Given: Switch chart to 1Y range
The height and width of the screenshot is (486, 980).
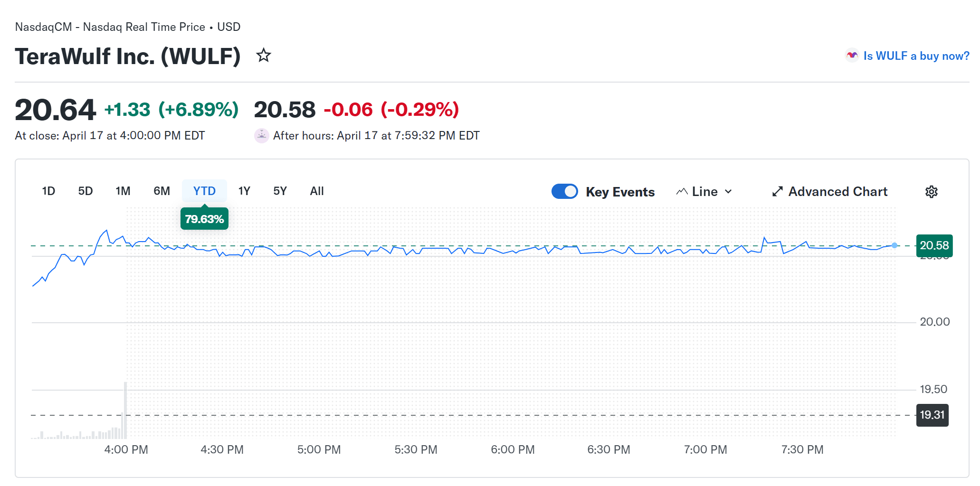Looking at the screenshot, I should pyautogui.click(x=244, y=191).
